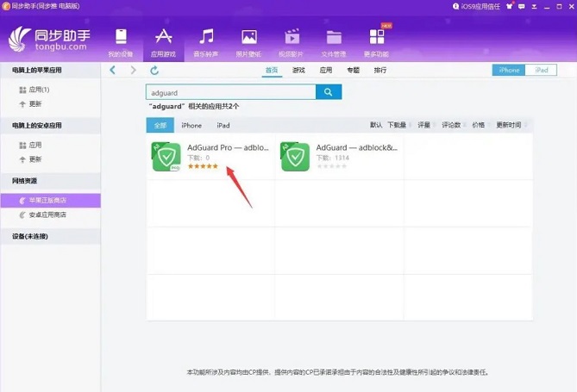Sort results by 默认
Viewport: 577px width, 392px height.
click(x=376, y=125)
